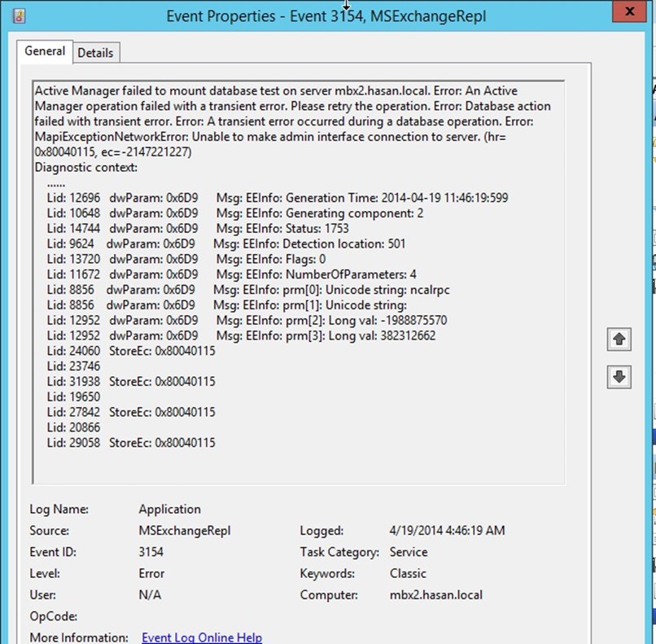This screenshot has height=644, width=656.
Task: Click the Level value Error
Action: [151, 573]
